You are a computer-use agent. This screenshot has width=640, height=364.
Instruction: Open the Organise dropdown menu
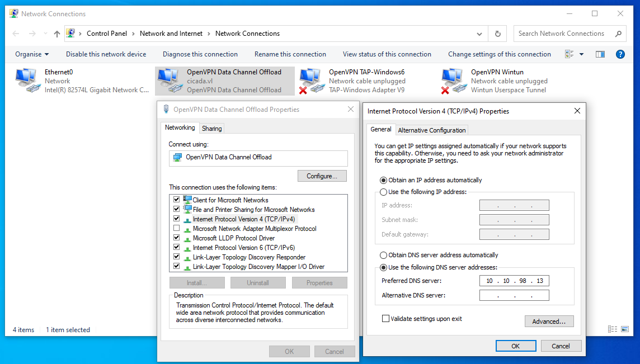pos(32,54)
